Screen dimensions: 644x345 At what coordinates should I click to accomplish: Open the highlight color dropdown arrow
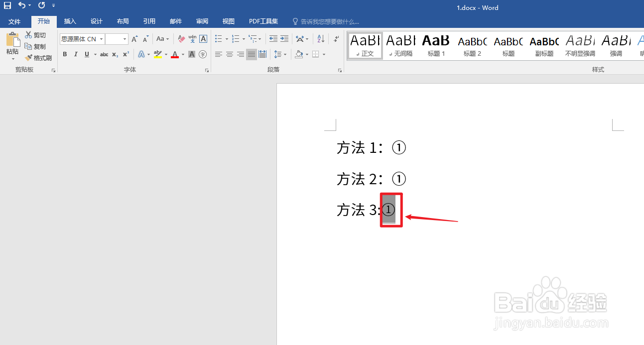tap(166, 54)
